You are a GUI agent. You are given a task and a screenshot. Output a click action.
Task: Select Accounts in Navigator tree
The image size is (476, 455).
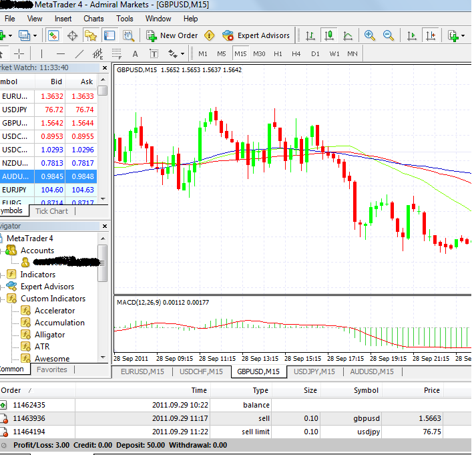[37, 251]
